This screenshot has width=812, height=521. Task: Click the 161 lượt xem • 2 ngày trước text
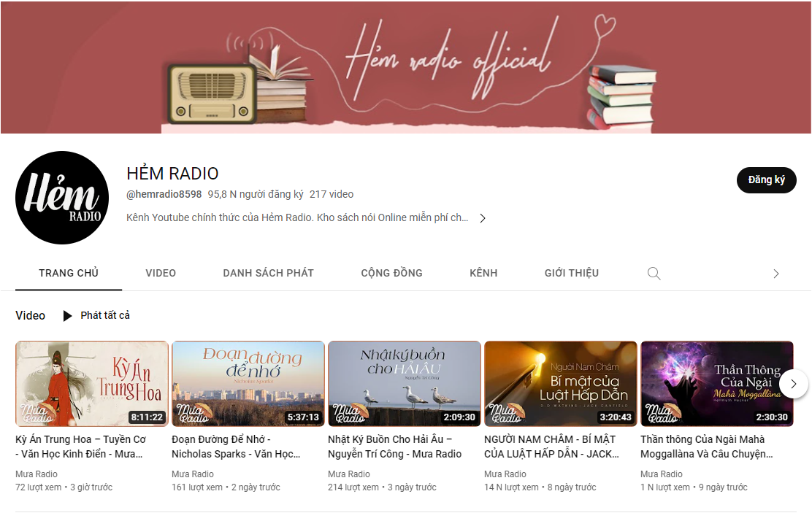[226, 487]
